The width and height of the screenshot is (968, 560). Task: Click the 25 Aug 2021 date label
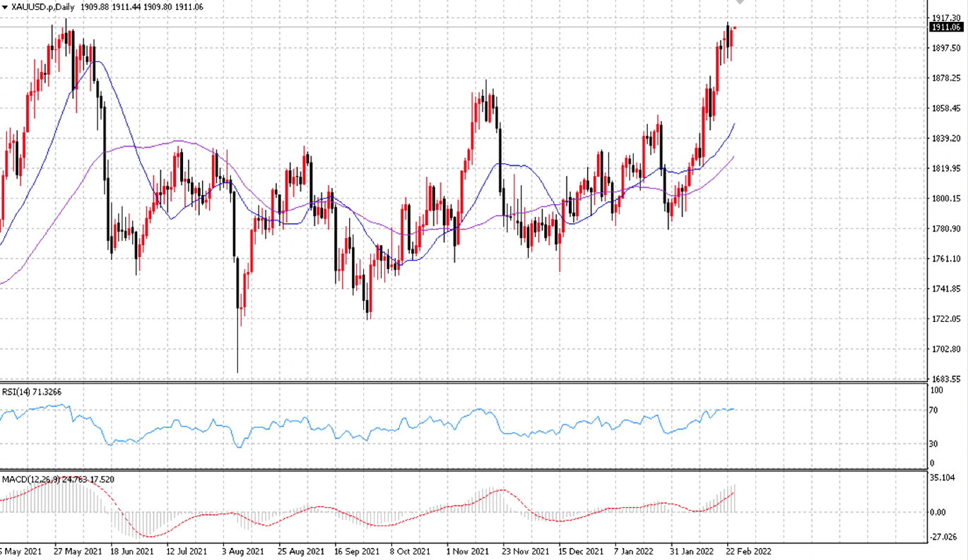300,551
